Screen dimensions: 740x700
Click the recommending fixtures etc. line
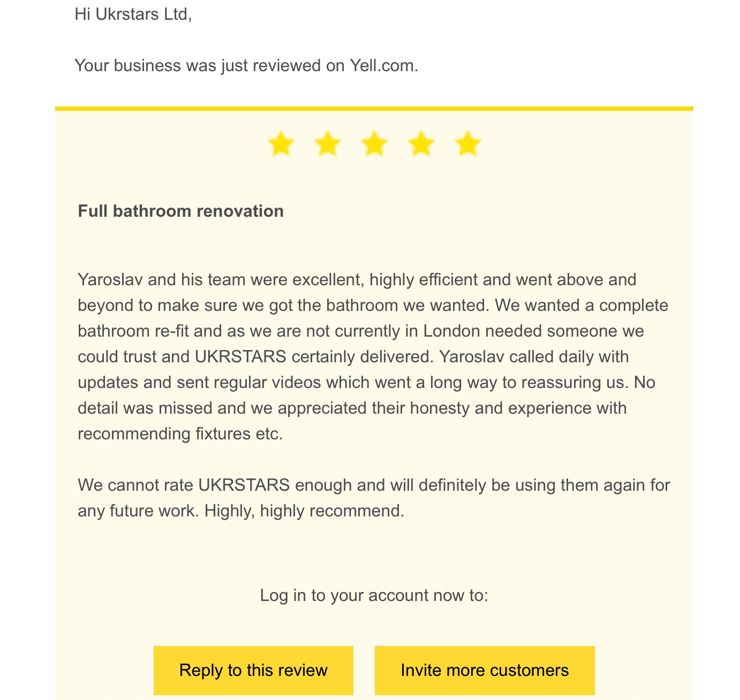(x=180, y=433)
